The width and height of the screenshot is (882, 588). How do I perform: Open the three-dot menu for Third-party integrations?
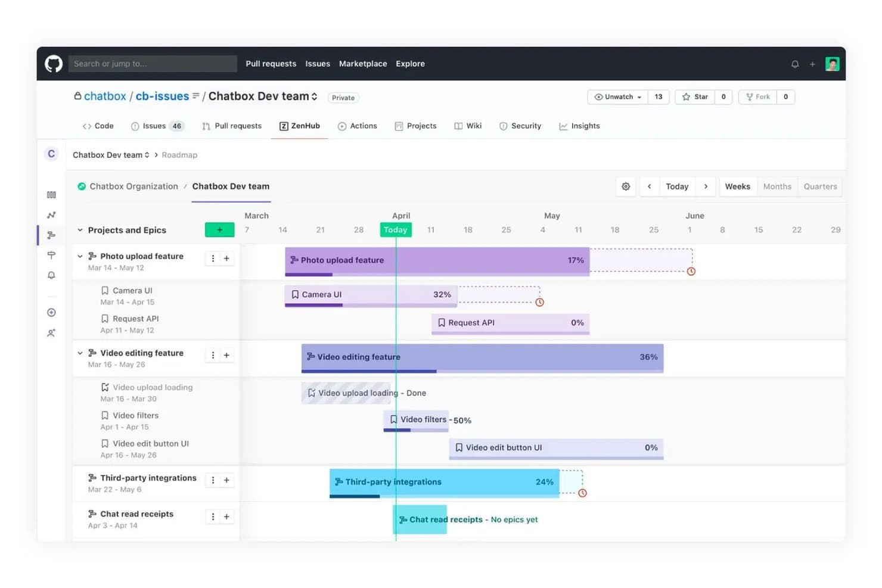pos(213,480)
